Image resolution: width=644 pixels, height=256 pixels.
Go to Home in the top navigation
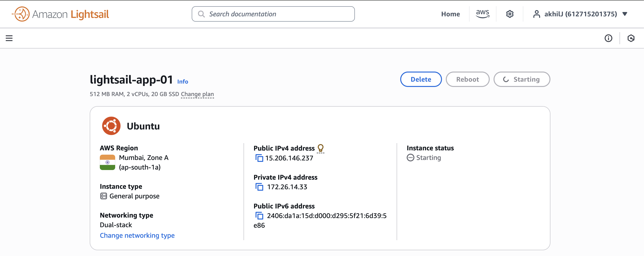pos(451,14)
